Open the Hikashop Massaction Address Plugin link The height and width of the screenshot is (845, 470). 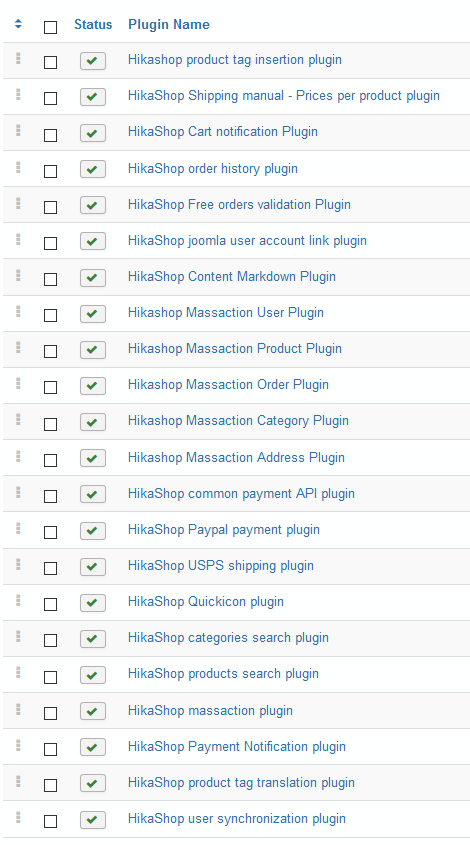coord(236,458)
